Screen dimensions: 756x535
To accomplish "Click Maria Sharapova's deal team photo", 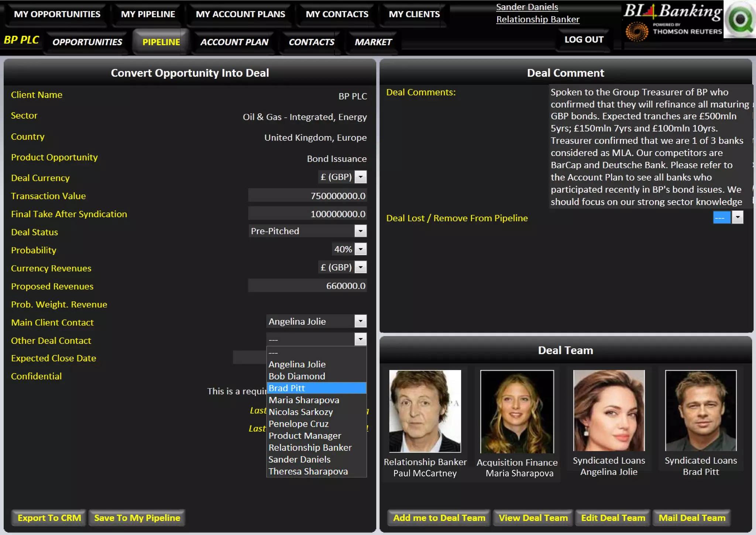I will (517, 411).
